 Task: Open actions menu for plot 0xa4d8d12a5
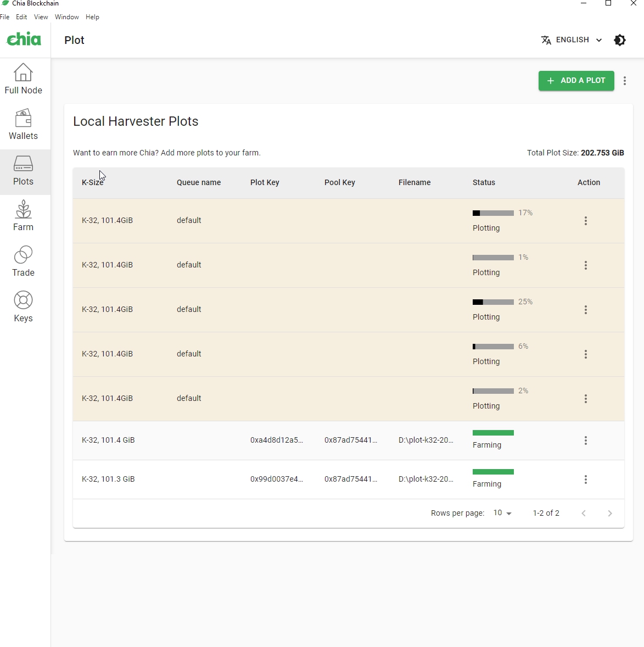point(585,440)
